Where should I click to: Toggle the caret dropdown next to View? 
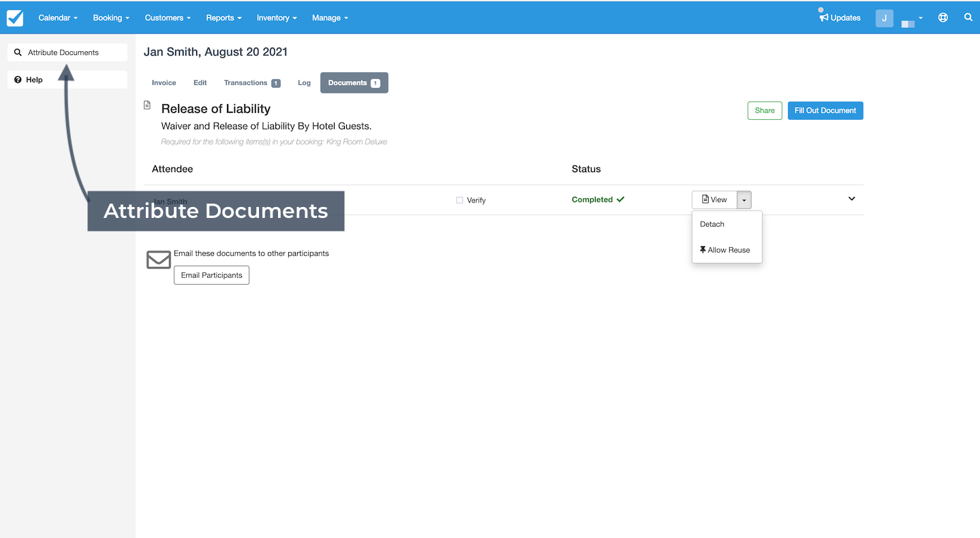(744, 200)
